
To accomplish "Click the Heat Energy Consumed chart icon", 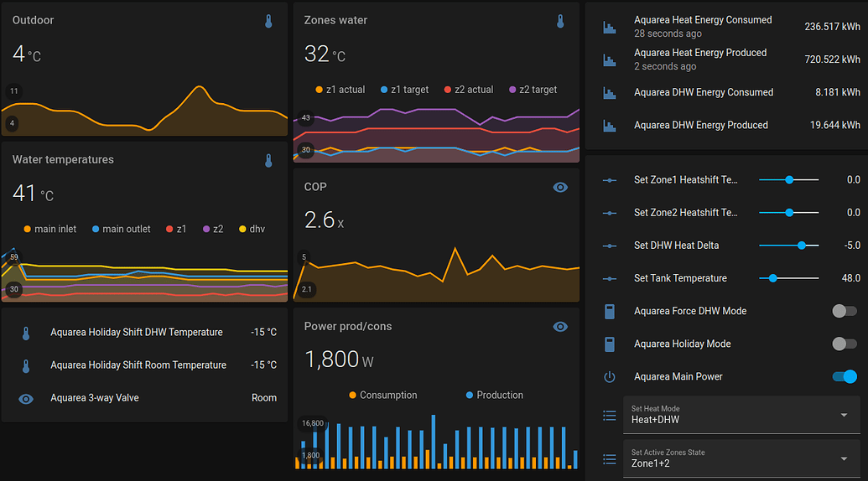I will [x=609, y=27].
